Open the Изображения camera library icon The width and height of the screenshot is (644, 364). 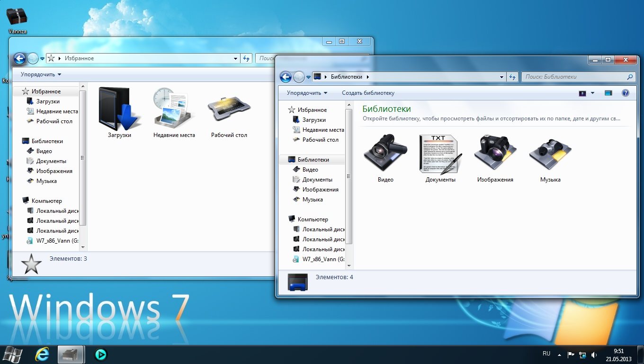(495, 153)
